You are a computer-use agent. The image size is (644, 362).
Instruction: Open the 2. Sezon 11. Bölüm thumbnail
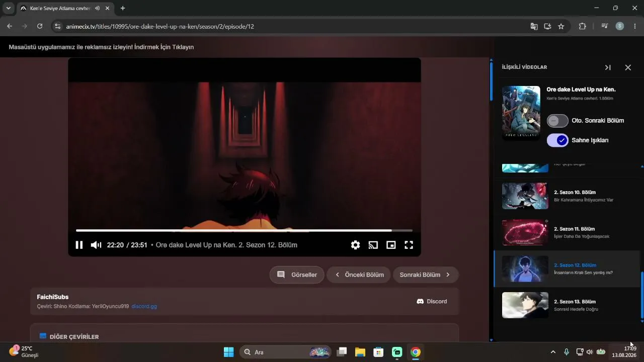(525, 232)
